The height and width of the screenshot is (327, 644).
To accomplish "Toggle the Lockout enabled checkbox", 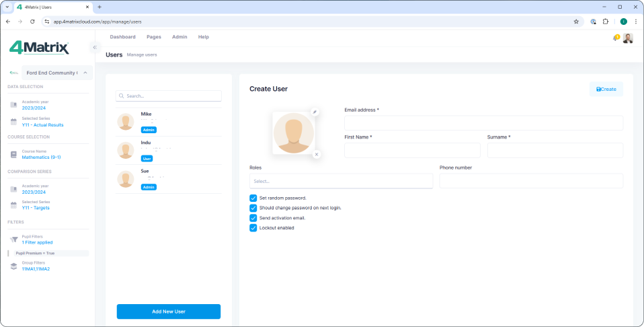I will coord(253,228).
